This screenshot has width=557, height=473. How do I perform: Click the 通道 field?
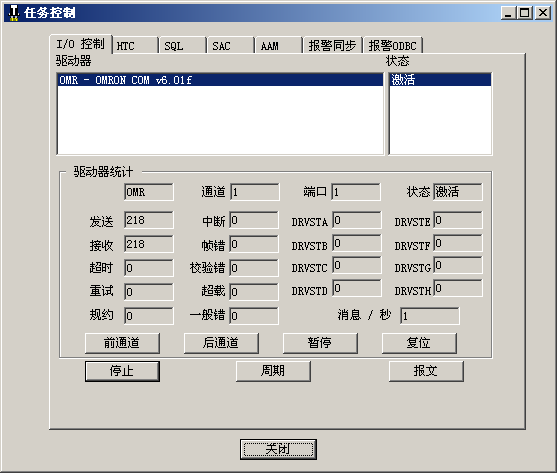254,192
